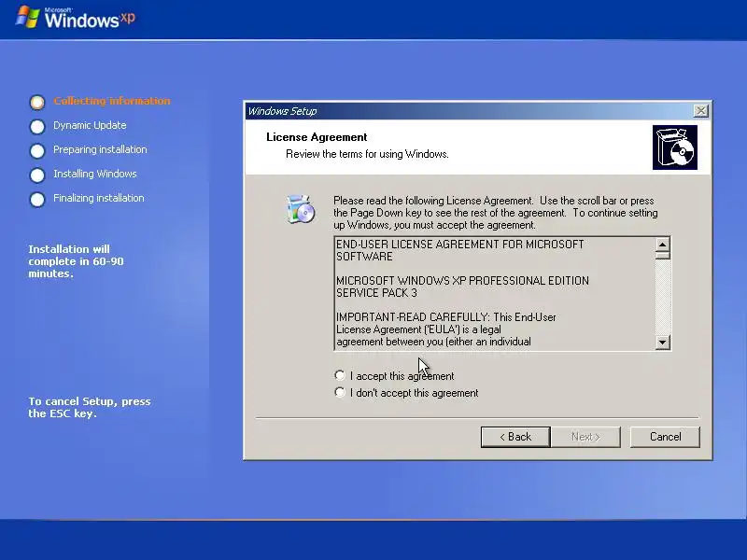747x560 pixels.
Task: Click the software box with CD header icon
Action: pos(675,147)
